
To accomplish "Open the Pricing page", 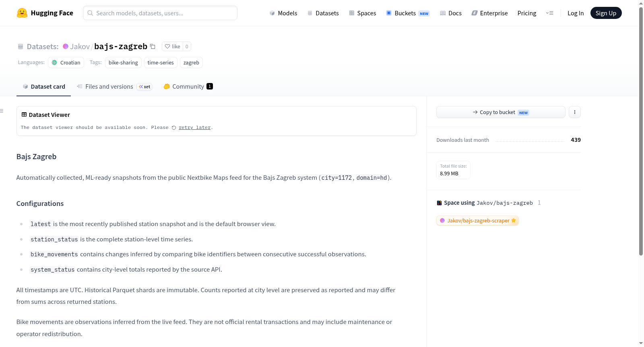I will click(527, 13).
